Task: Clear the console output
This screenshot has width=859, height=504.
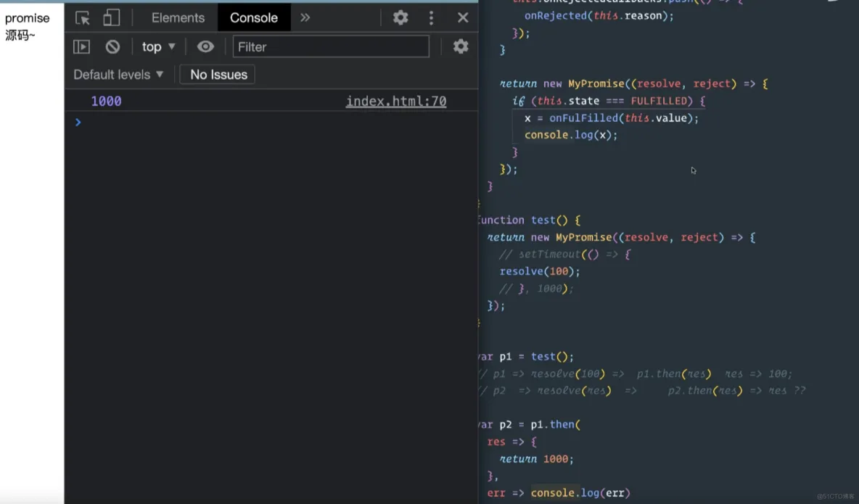Action: pos(113,46)
